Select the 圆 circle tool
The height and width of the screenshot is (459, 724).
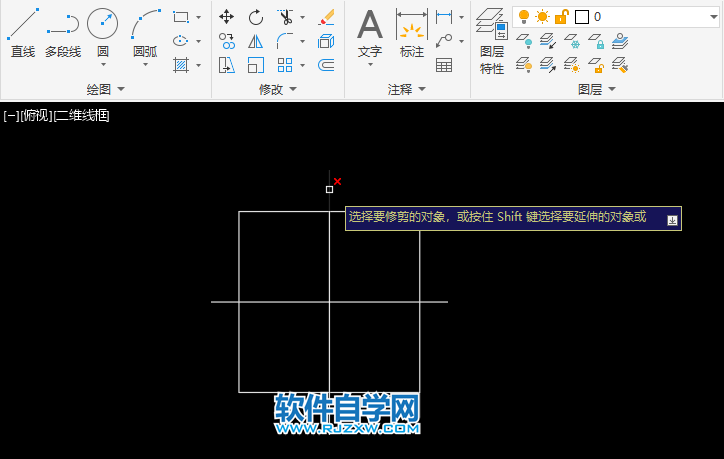(103, 30)
